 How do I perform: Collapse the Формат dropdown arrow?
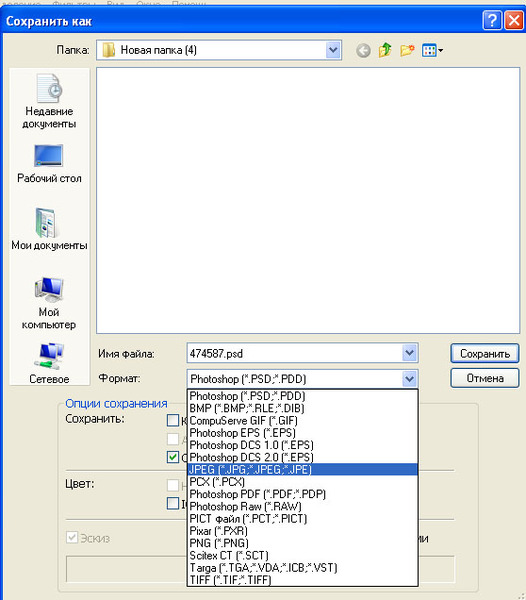click(409, 379)
